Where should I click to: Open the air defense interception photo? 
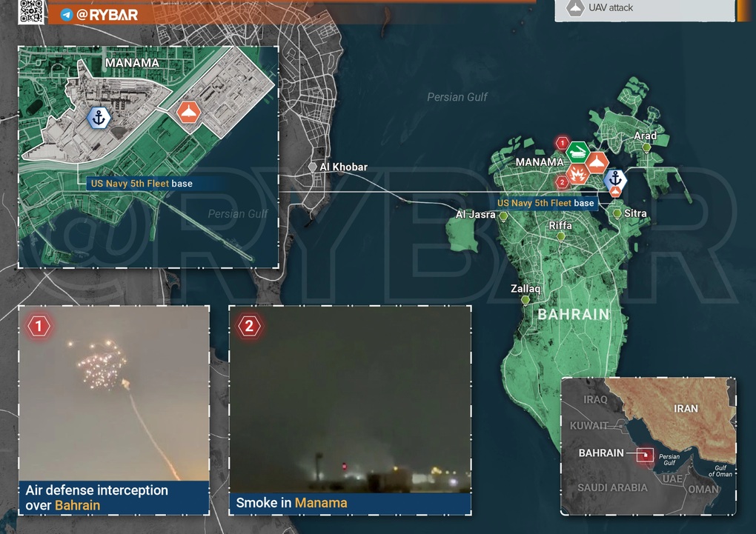coord(113,393)
